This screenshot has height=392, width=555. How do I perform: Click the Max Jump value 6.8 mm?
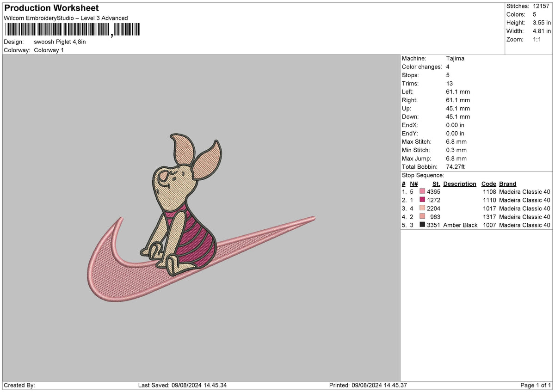pos(456,158)
